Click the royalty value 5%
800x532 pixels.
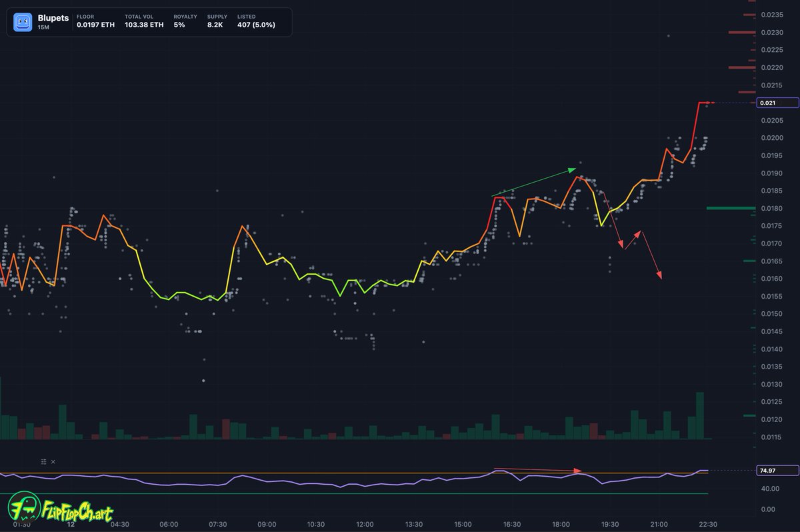[179, 25]
